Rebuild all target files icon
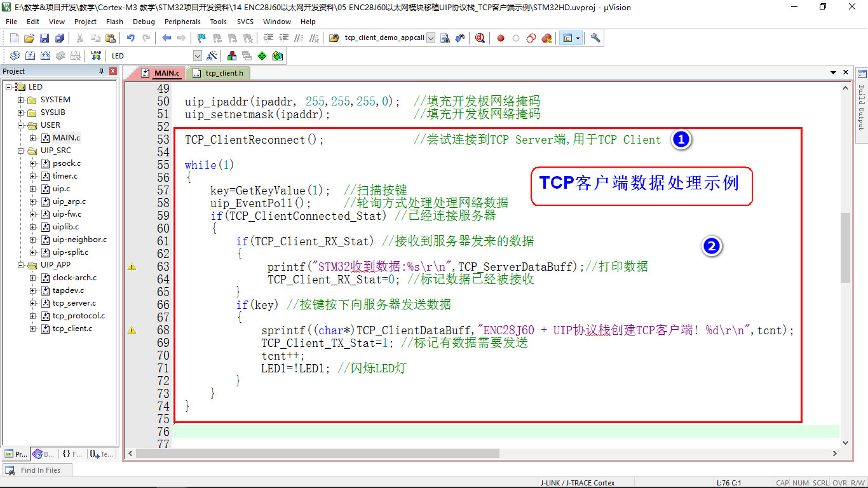 click(45, 56)
